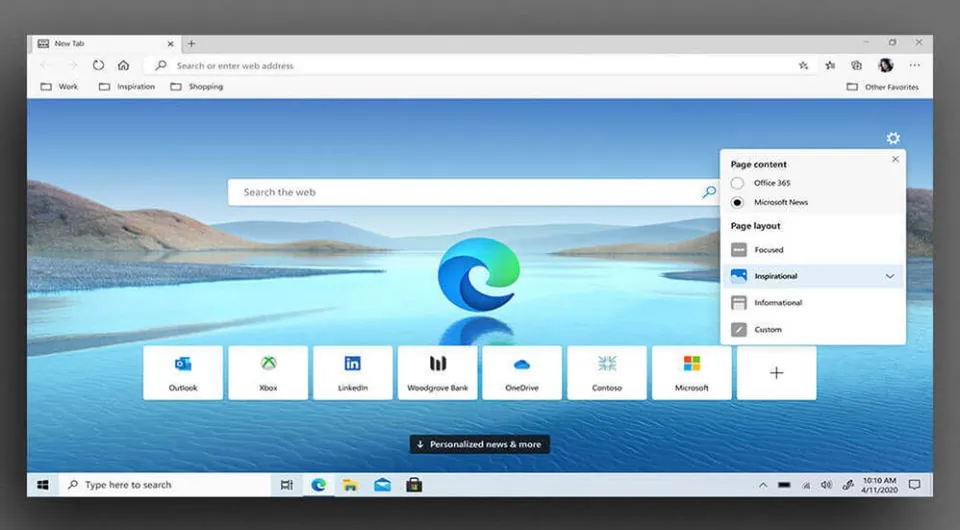960x530 pixels.
Task: Open the OneDrive quick link tile
Action: tap(522, 373)
